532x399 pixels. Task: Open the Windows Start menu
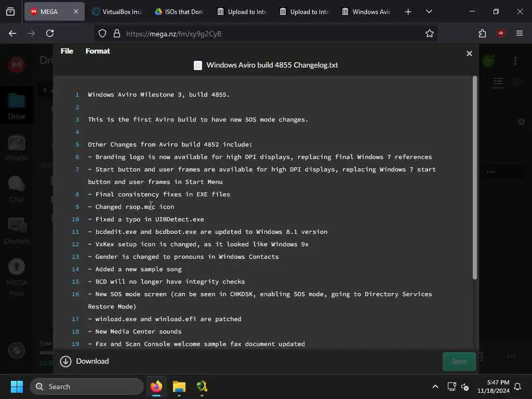pos(17,387)
